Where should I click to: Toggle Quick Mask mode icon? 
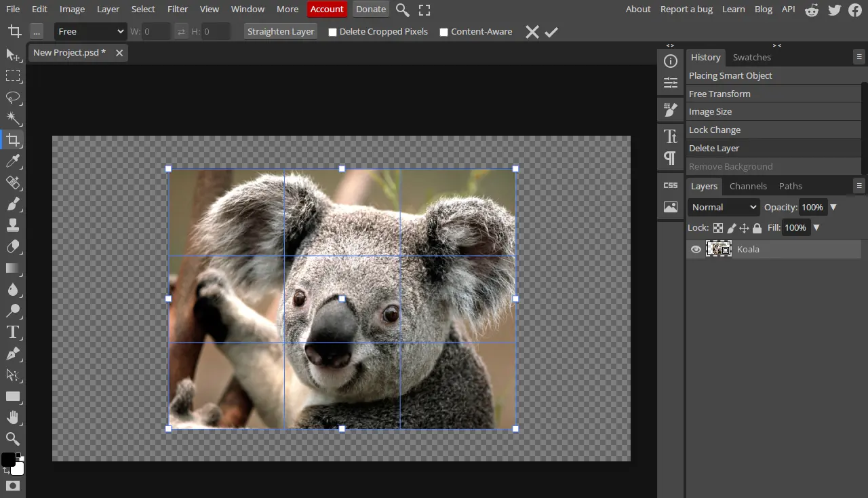pyautogui.click(x=13, y=486)
